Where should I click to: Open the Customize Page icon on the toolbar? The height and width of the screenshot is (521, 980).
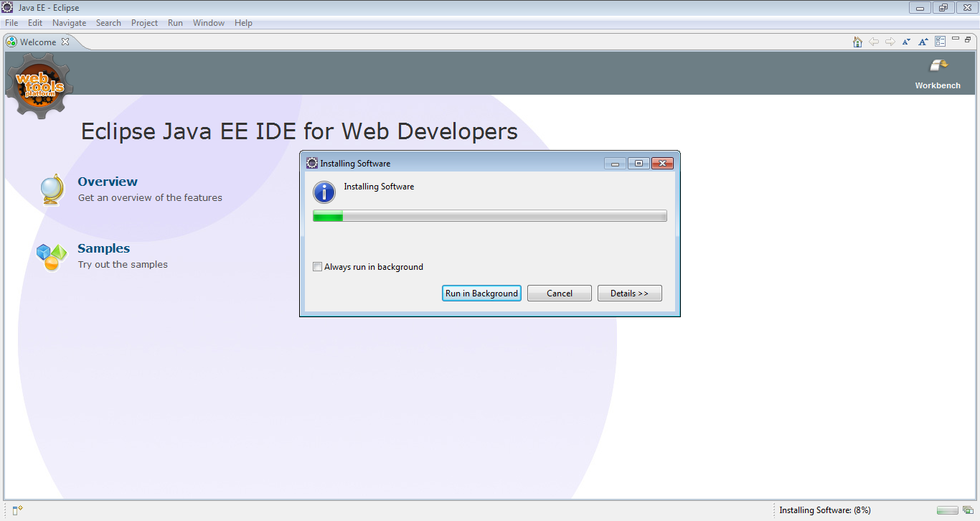pos(940,41)
